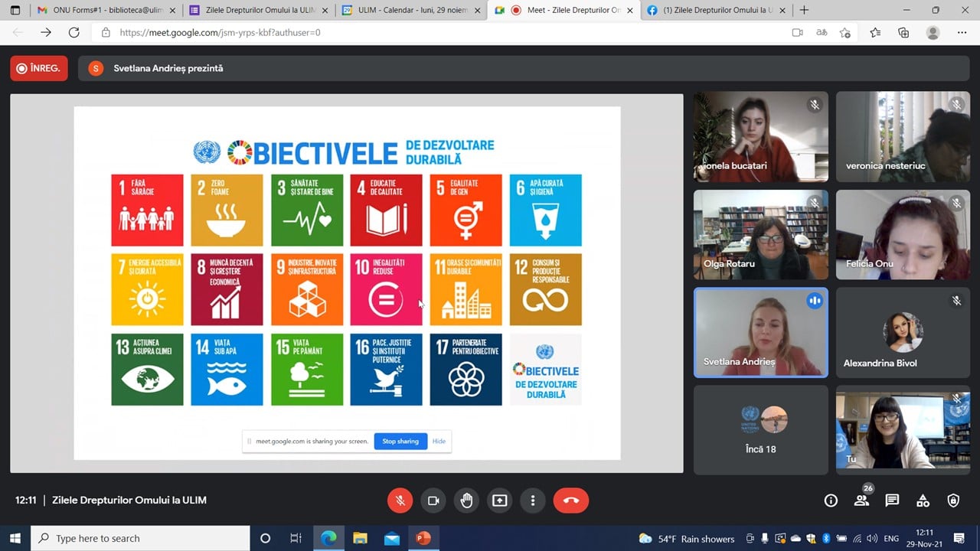
Task: Open tab actions menu icon in Edge
Action: [x=15, y=11]
